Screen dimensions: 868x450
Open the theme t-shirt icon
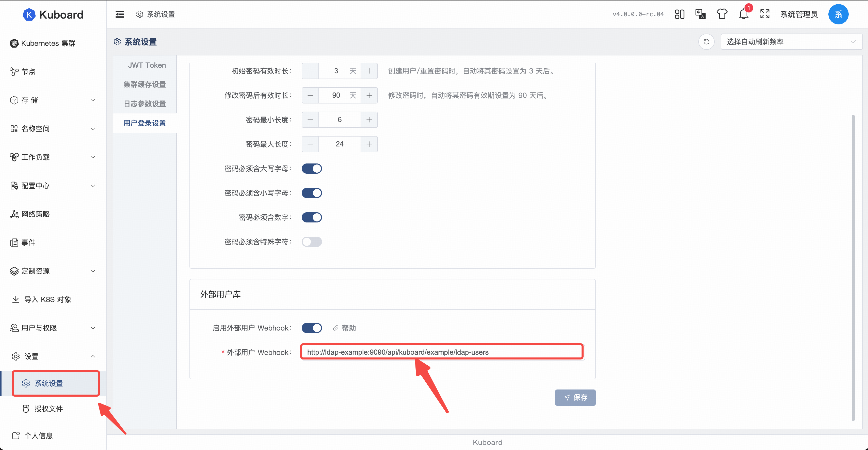722,14
